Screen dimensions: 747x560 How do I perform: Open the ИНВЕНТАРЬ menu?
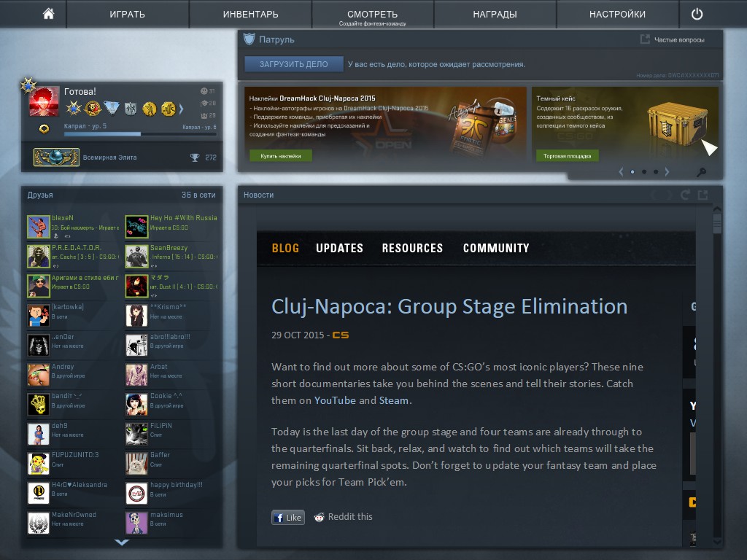click(x=251, y=15)
